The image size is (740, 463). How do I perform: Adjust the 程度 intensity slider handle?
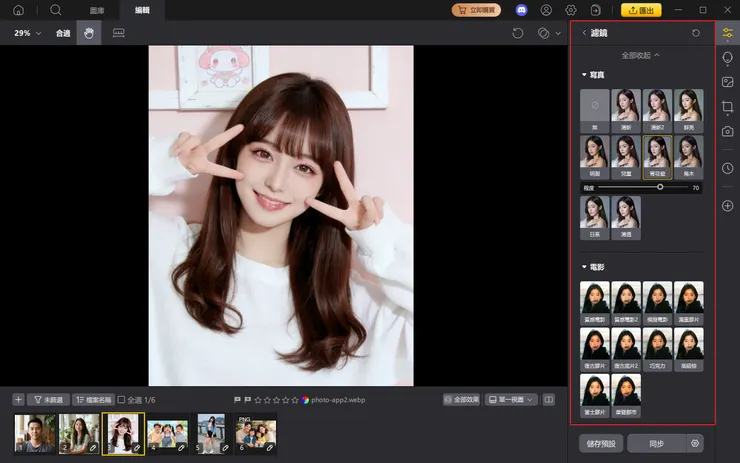tap(660, 187)
